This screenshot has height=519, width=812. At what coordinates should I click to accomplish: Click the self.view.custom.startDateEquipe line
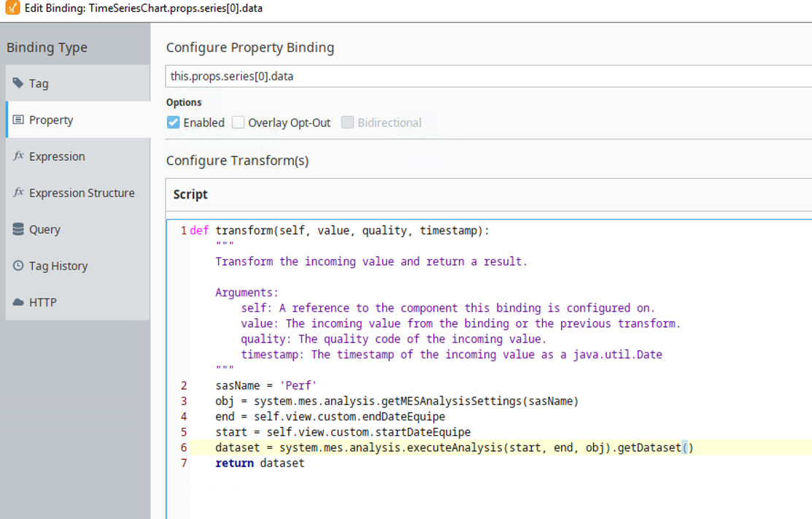343,432
